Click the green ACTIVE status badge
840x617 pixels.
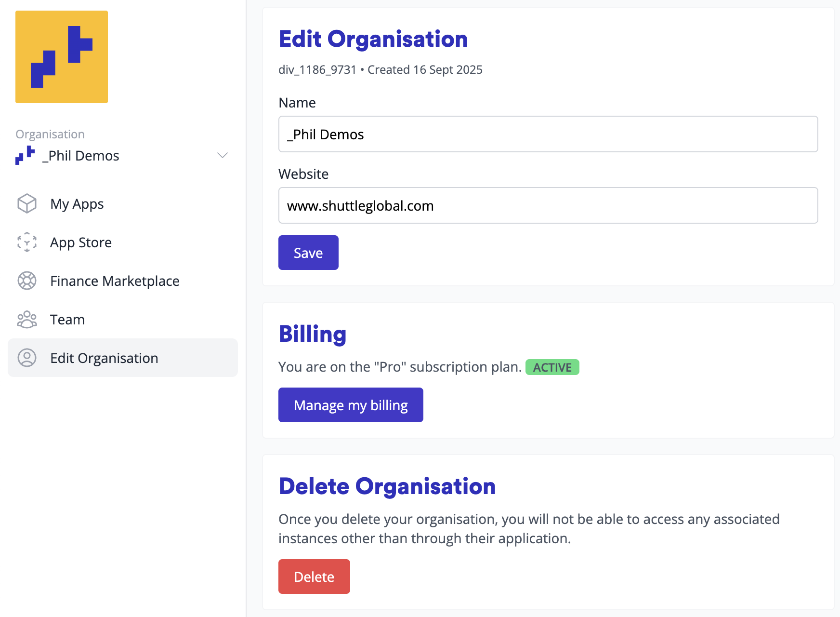coord(552,367)
